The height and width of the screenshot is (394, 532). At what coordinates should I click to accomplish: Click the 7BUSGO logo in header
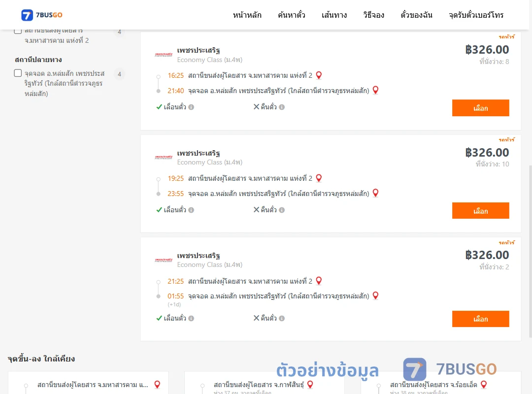point(42,15)
